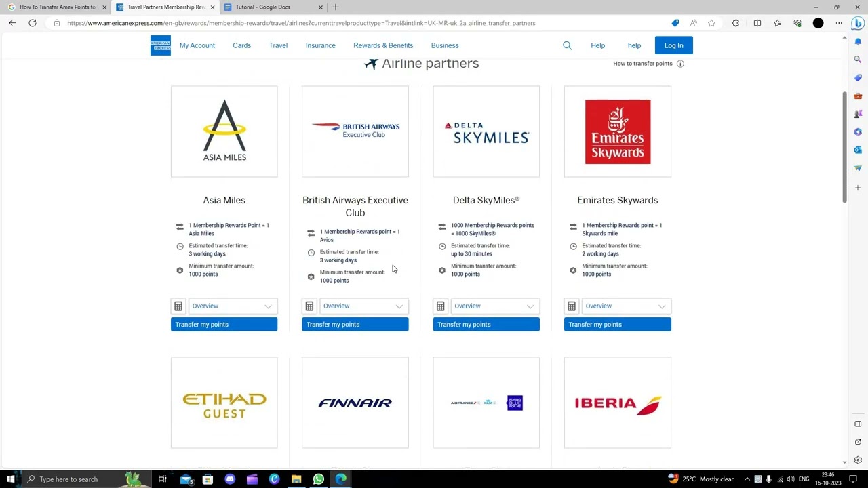Viewport: 868px width, 488px height.
Task: Open Edge split screen icon
Action: coord(757,23)
